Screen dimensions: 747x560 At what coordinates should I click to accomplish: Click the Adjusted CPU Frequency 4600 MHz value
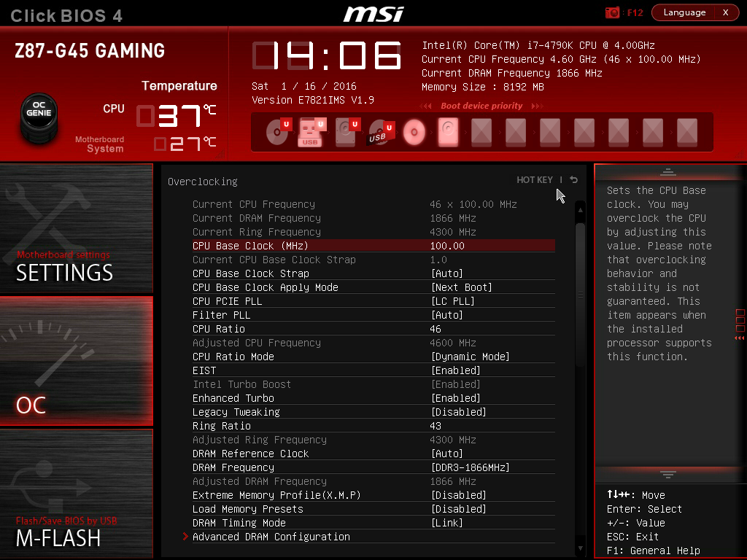452,343
